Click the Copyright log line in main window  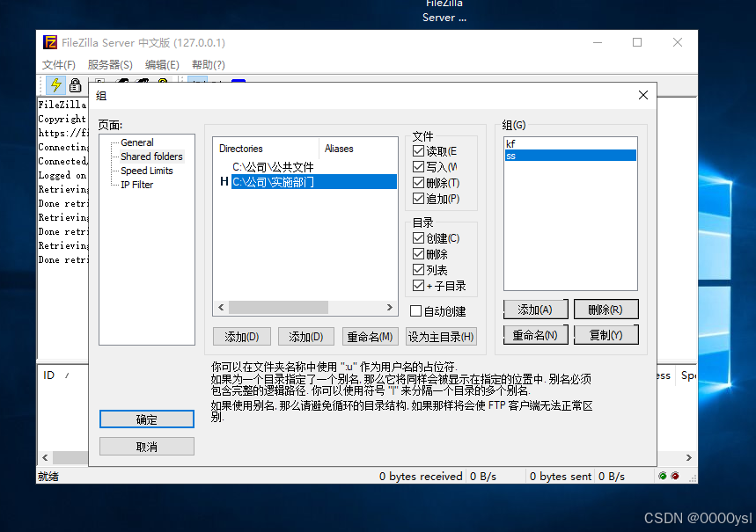62,119
